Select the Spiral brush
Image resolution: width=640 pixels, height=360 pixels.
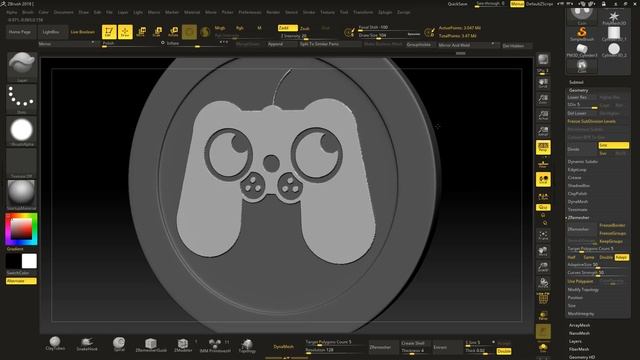(x=119, y=344)
